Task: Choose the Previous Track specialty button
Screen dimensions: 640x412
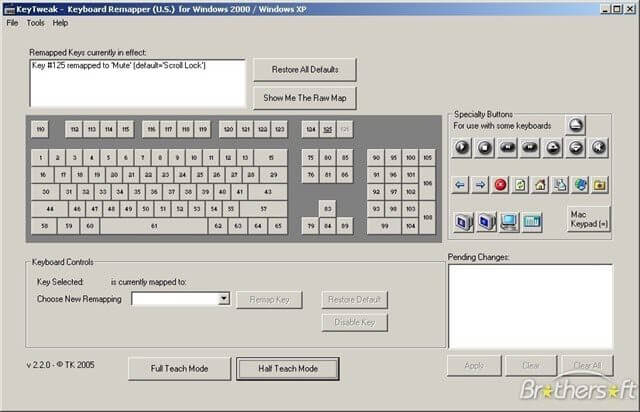Action: coord(507,147)
